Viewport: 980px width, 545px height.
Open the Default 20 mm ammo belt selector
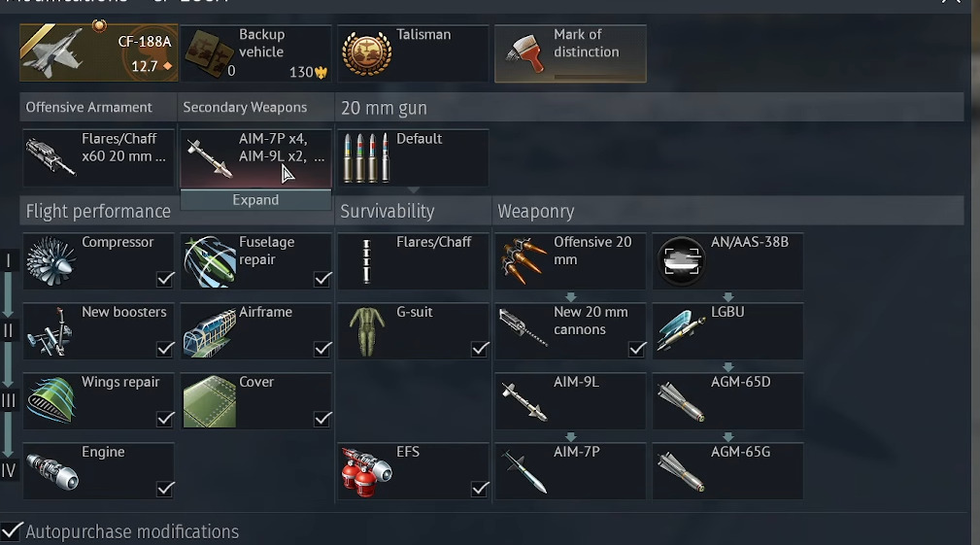(x=413, y=157)
